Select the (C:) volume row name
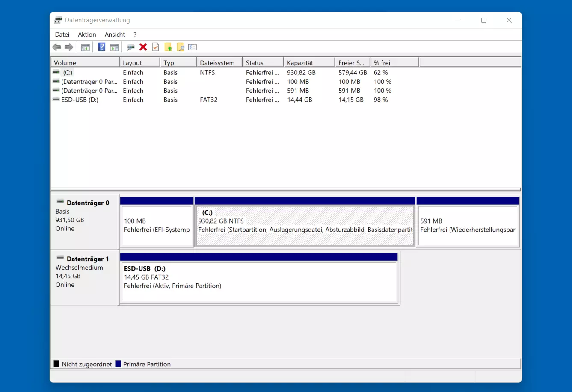Viewport: 572px width, 392px height. click(x=68, y=73)
